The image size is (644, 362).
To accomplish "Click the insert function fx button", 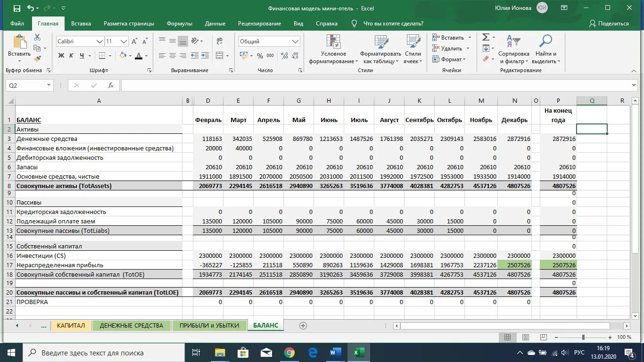I will click(x=111, y=85).
